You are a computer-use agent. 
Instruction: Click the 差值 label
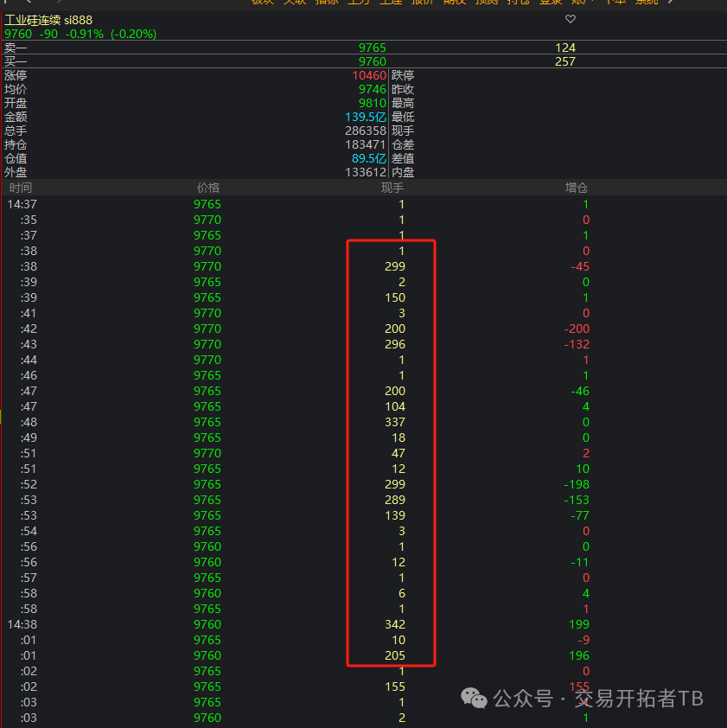coord(403,159)
